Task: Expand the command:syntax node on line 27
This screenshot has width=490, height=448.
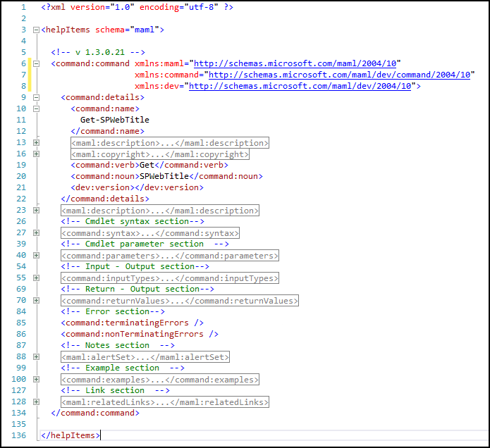Action: [x=36, y=233]
